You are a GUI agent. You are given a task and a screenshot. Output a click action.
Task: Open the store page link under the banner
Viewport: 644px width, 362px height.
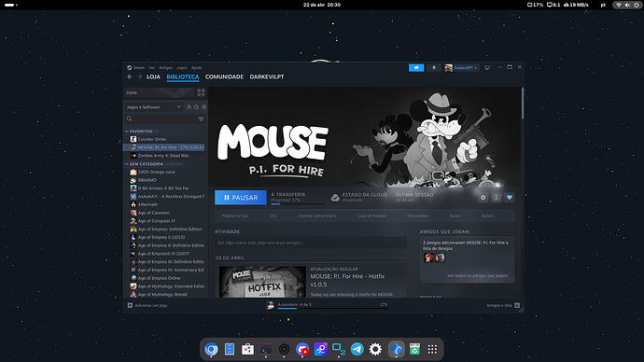tap(235, 216)
